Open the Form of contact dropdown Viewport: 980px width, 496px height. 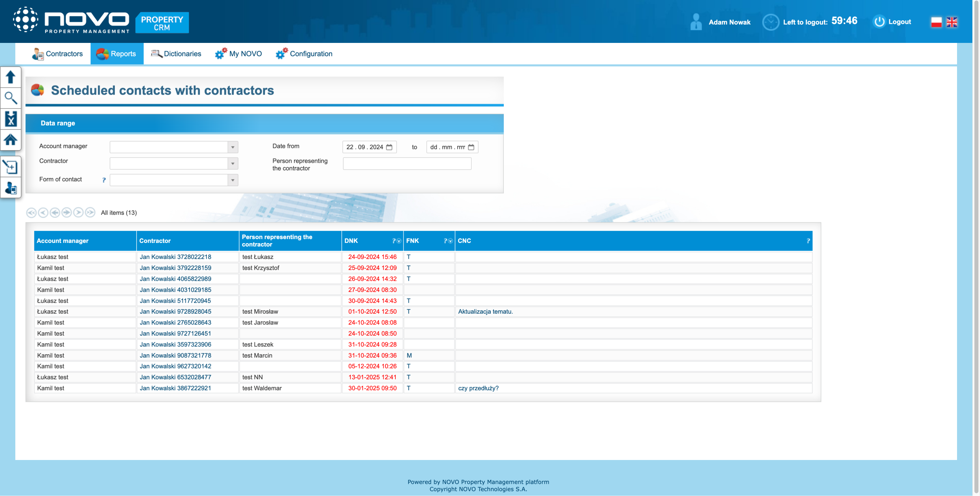[x=232, y=180]
